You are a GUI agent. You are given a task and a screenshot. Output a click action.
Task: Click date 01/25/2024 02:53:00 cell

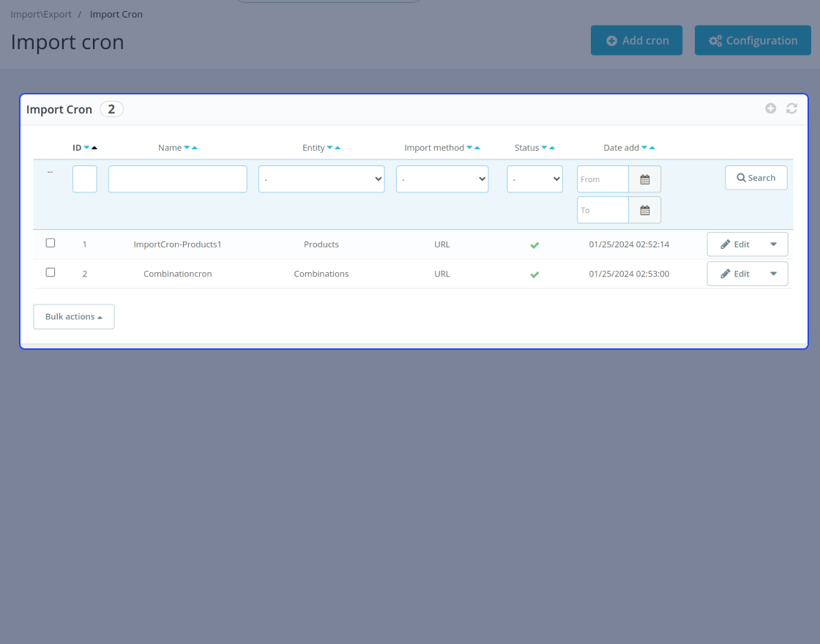click(629, 274)
